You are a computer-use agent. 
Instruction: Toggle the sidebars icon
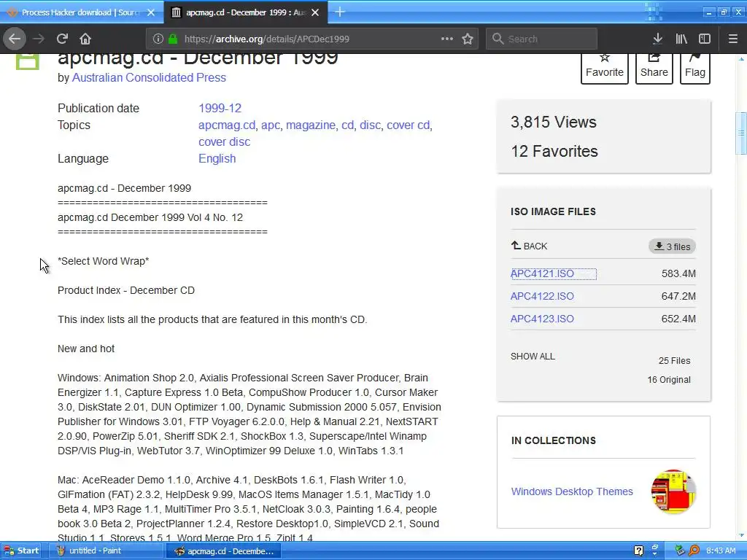(705, 39)
